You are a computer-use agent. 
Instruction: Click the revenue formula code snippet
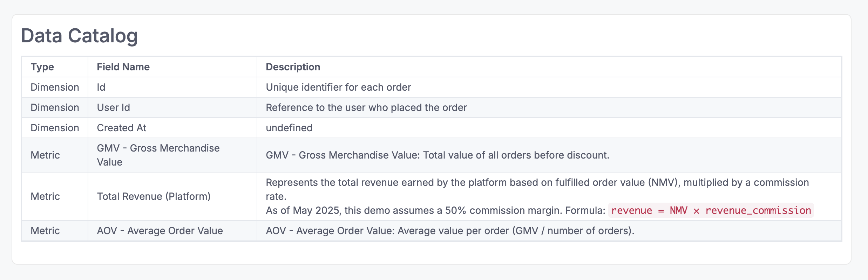tap(711, 210)
